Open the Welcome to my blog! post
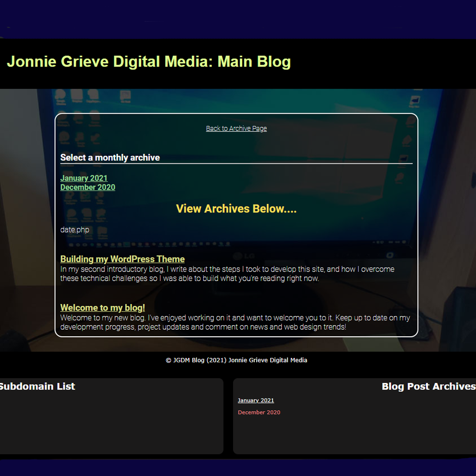 [x=102, y=308]
